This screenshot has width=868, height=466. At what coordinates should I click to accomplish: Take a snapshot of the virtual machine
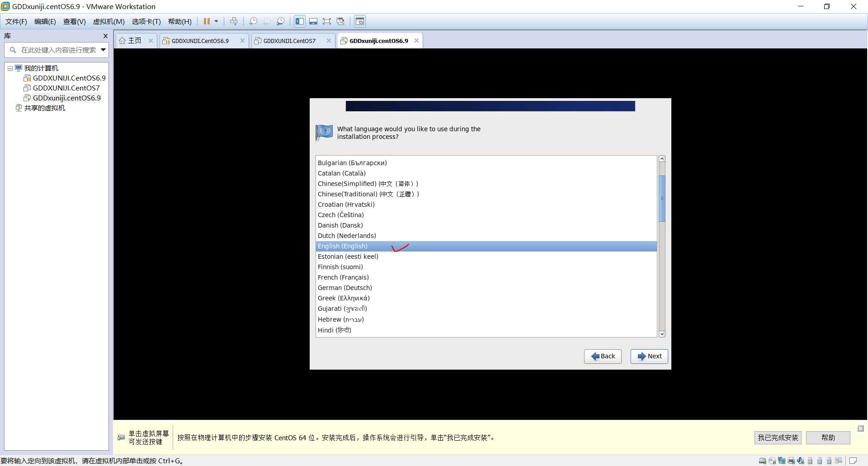click(253, 21)
